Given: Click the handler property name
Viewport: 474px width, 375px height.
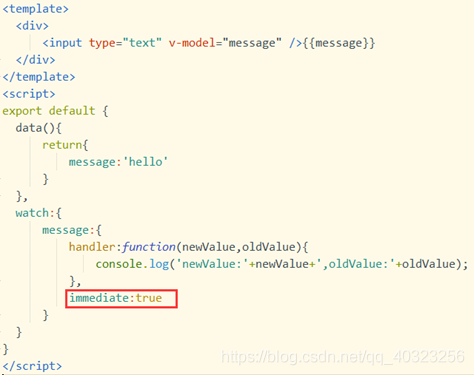Looking at the screenshot, I should [x=92, y=247].
